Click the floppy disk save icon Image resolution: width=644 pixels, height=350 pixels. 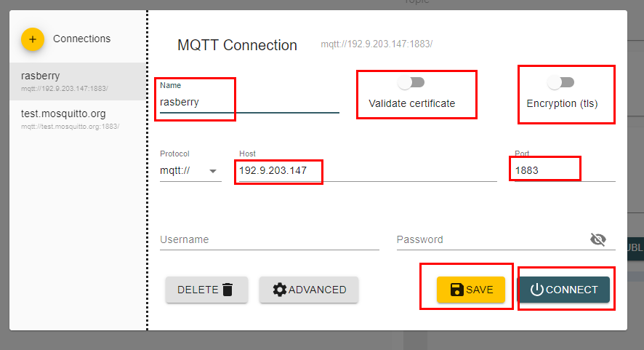click(x=456, y=290)
